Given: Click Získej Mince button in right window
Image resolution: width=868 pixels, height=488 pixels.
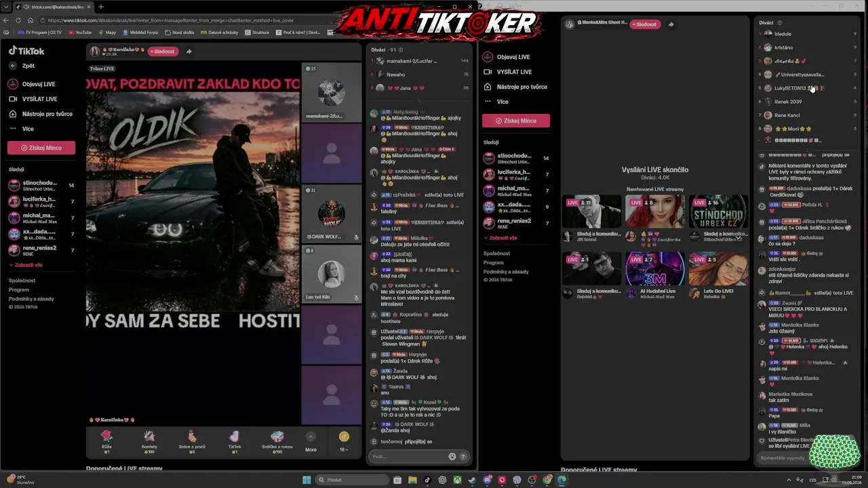Looking at the screenshot, I should (x=516, y=121).
